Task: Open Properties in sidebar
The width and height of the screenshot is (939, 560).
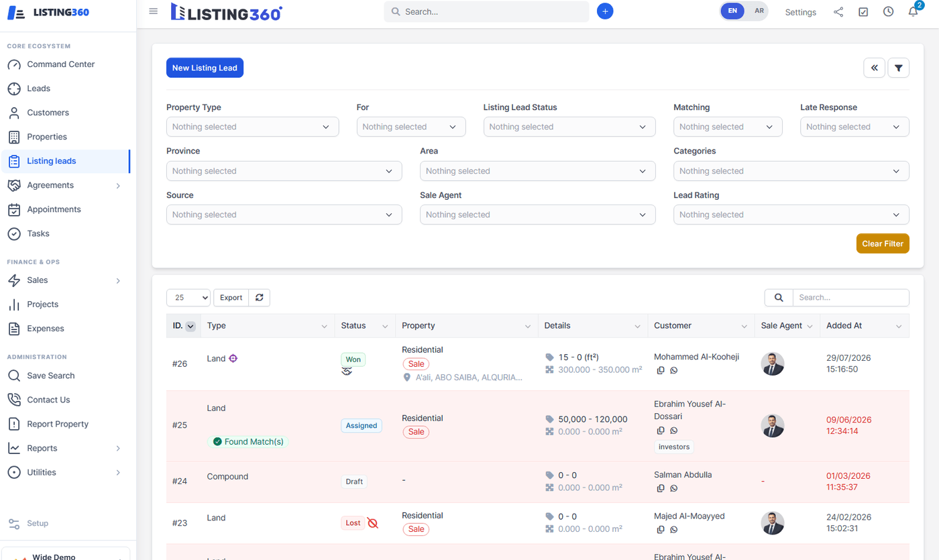Action: click(x=65, y=137)
